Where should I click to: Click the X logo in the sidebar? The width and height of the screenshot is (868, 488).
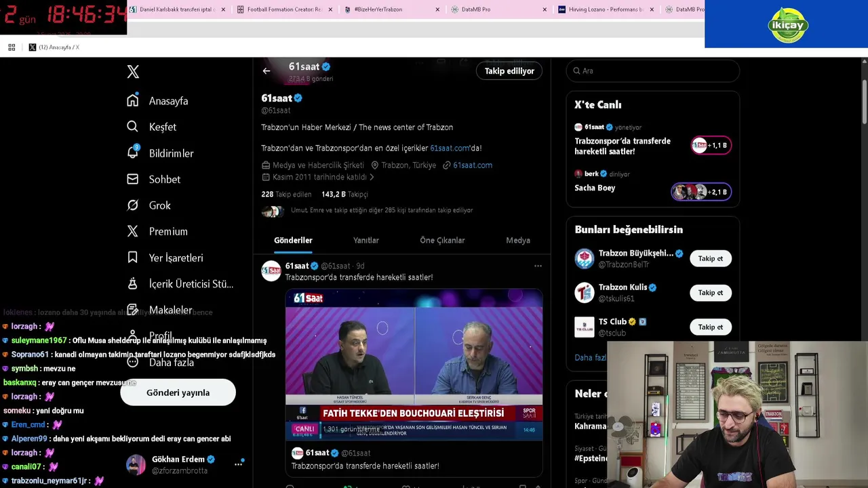133,72
